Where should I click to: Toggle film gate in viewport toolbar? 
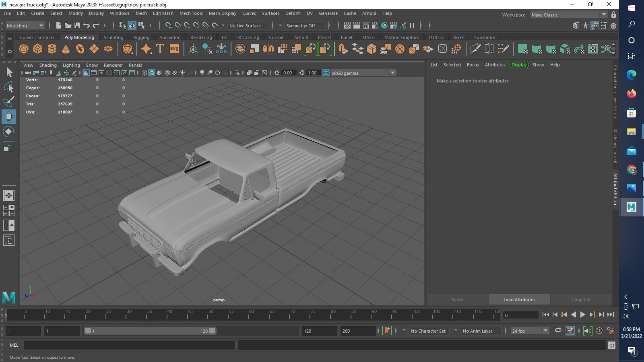point(94,73)
